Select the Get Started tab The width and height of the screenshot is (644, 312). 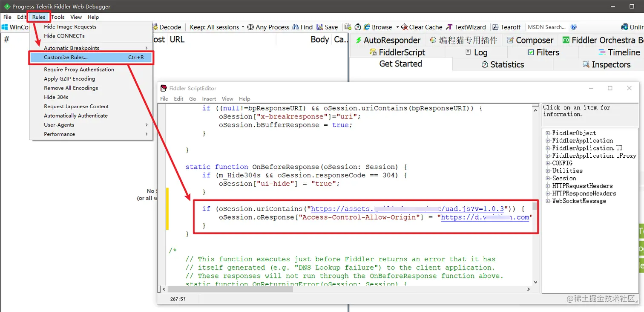pyautogui.click(x=400, y=64)
